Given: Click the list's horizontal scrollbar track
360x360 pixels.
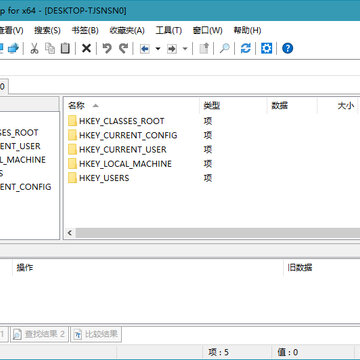Looking at the screenshot, I should click(218, 233).
